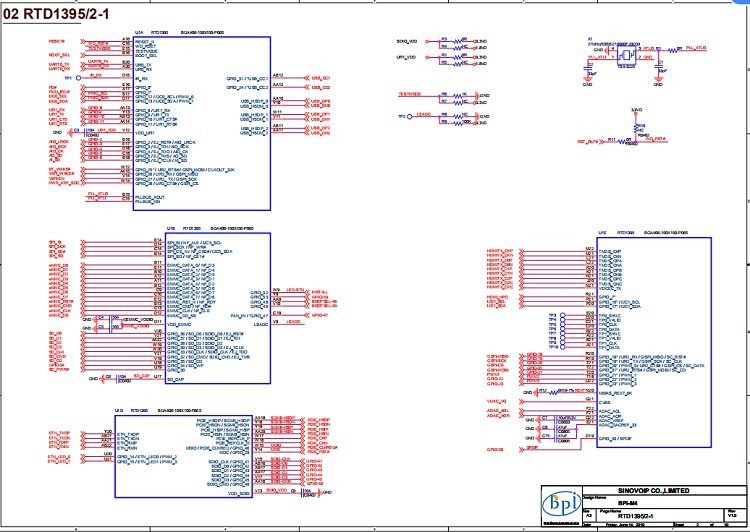
Task: Select black SDIO_VDD label beside R3
Action: point(407,42)
